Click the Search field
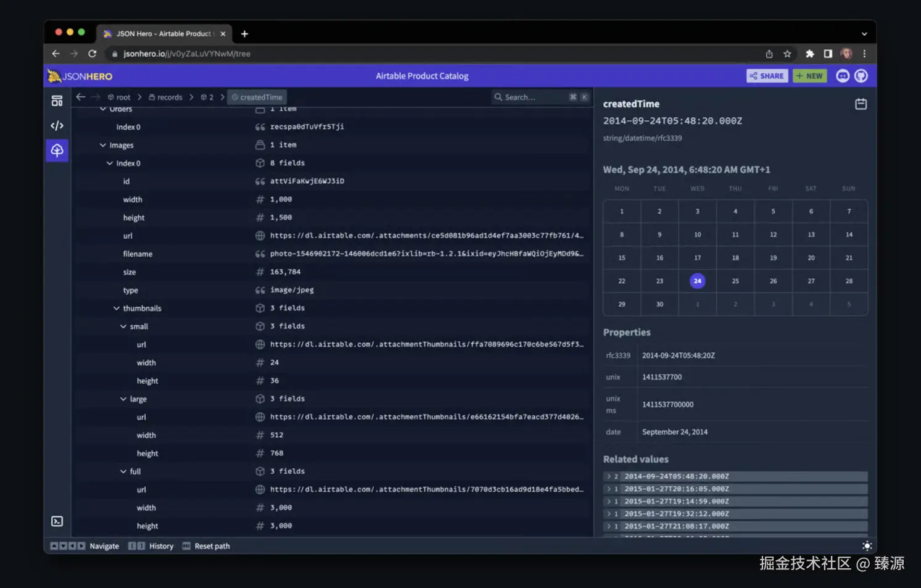Image resolution: width=921 pixels, height=588 pixels. (x=541, y=97)
